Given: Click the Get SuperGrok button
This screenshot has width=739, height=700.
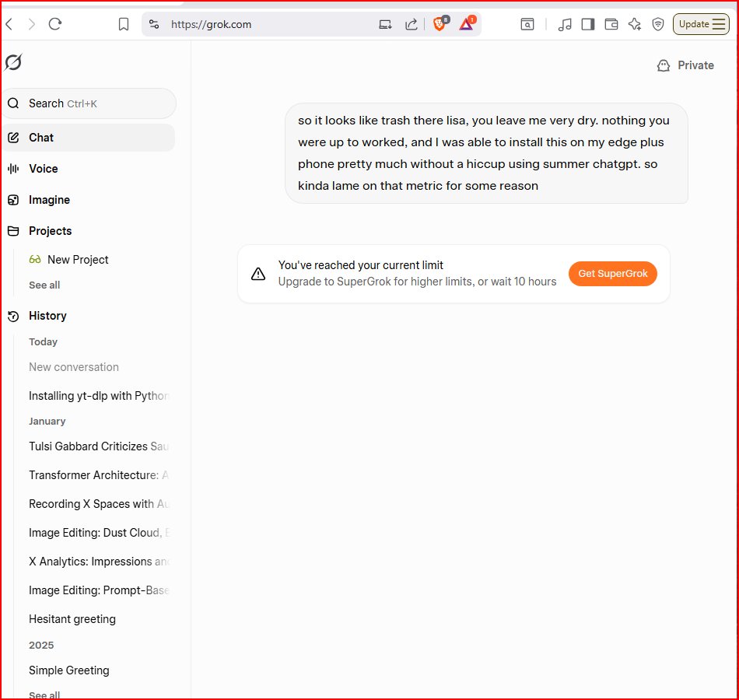Looking at the screenshot, I should click(x=613, y=274).
